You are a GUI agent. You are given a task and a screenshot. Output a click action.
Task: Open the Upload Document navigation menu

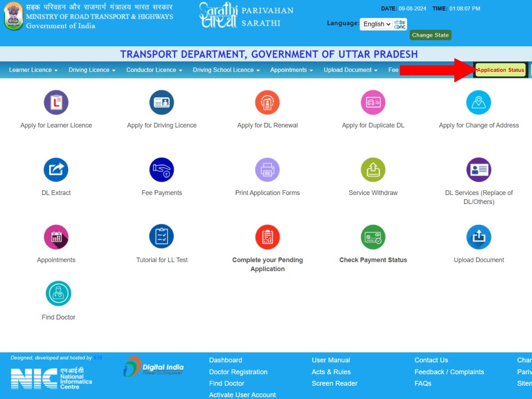tap(350, 70)
